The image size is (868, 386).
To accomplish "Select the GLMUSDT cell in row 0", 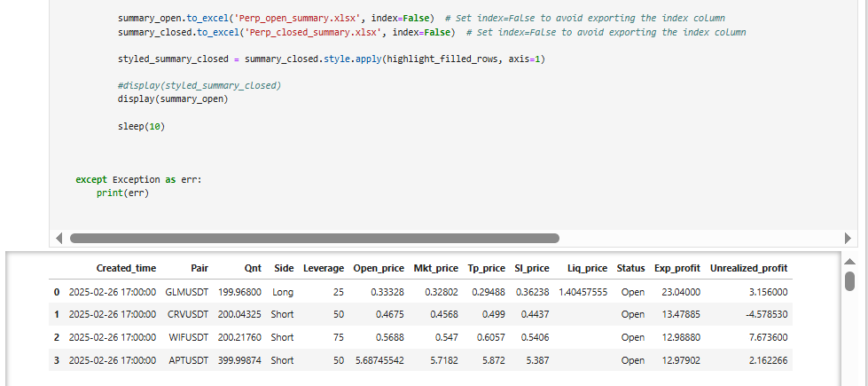I will click(x=186, y=292).
